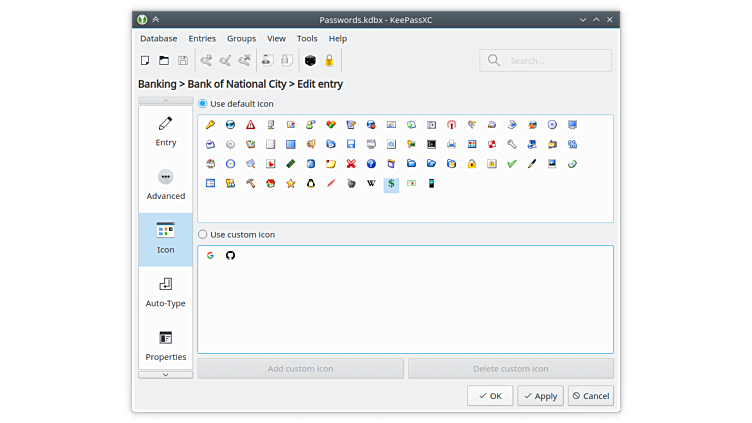Click the open database folder icon
Viewport: 752px width, 423px height.
pos(164,61)
